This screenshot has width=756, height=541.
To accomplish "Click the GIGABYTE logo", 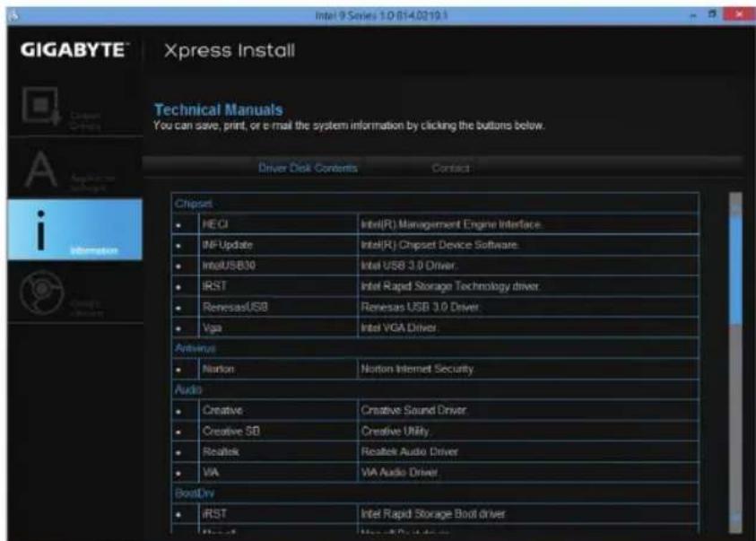I will [x=74, y=50].
